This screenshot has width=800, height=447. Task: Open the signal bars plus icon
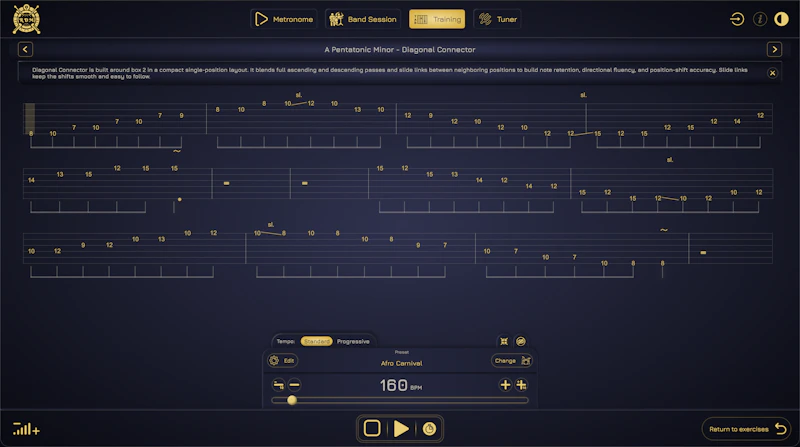pos(27,429)
